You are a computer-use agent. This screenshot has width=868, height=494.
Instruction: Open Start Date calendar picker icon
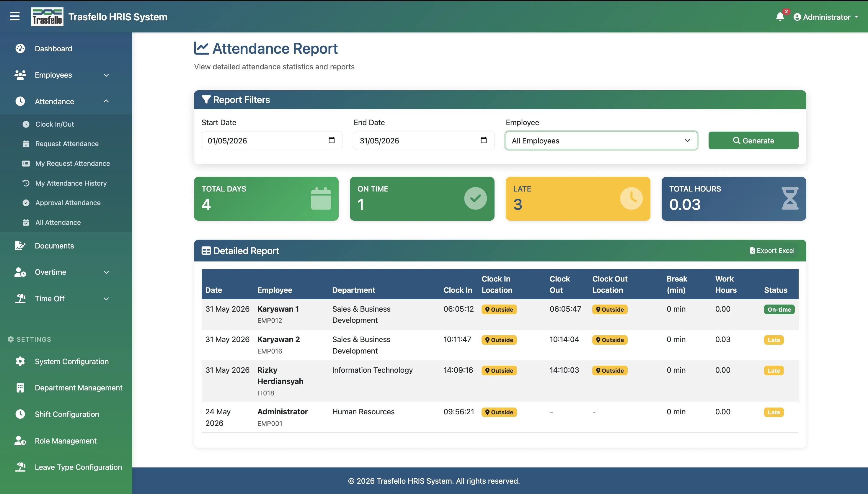[x=332, y=140]
